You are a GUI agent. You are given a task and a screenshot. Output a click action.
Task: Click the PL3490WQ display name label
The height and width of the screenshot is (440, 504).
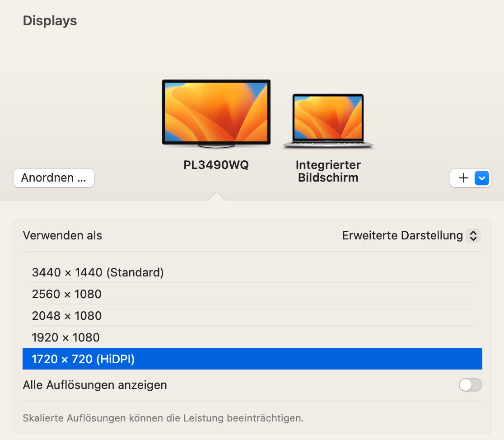pyautogui.click(x=216, y=165)
